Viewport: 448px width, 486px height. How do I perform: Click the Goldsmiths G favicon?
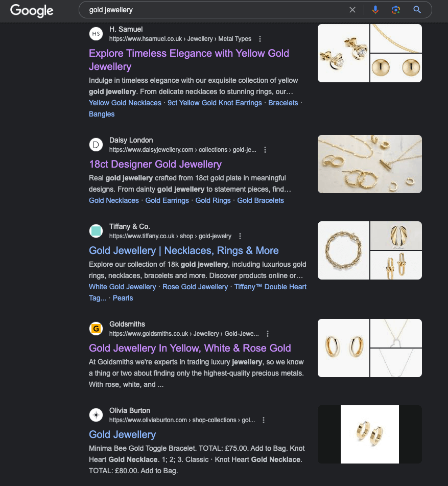(96, 329)
